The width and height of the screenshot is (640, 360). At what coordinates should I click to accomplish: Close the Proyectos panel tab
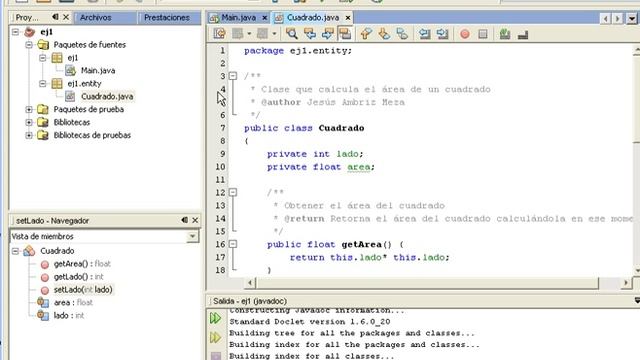(66, 17)
